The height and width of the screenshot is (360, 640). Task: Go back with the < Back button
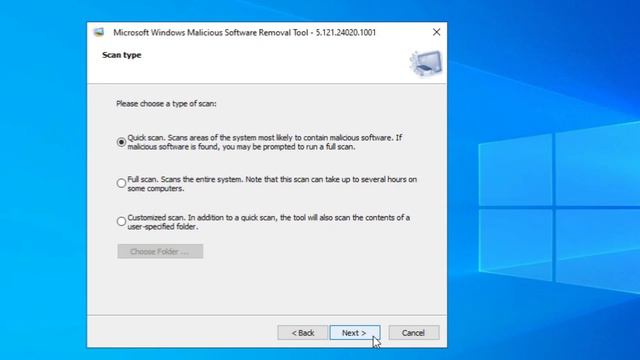click(x=302, y=333)
